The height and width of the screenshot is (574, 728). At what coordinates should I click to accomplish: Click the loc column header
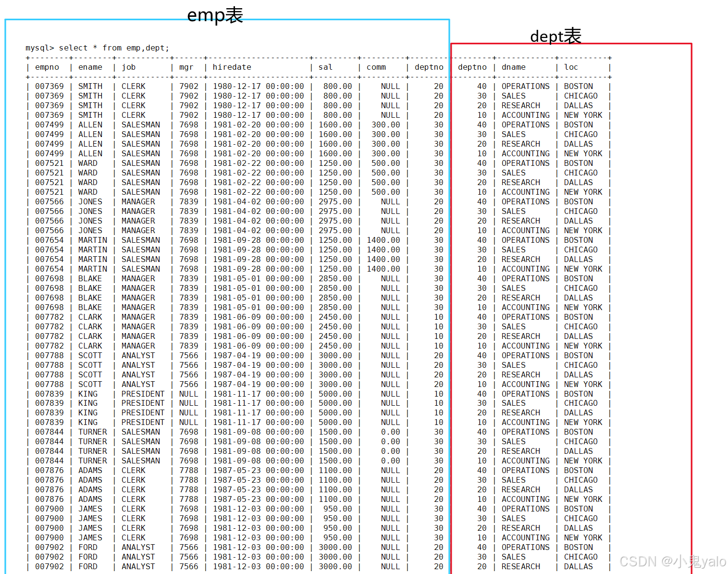[571, 67]
